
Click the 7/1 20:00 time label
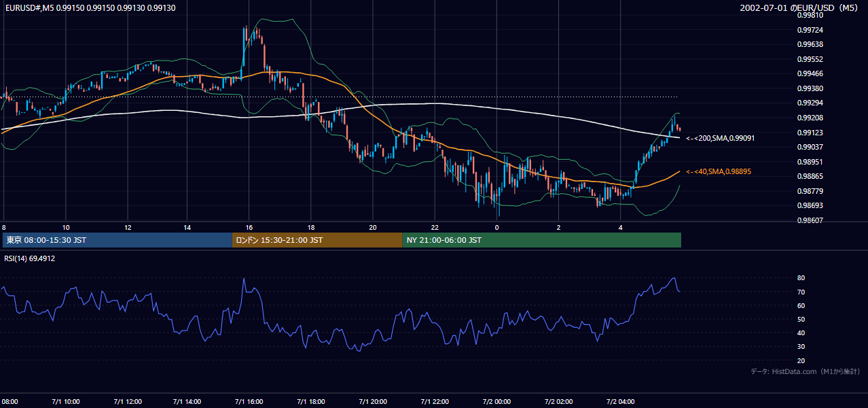coord(373,401)
